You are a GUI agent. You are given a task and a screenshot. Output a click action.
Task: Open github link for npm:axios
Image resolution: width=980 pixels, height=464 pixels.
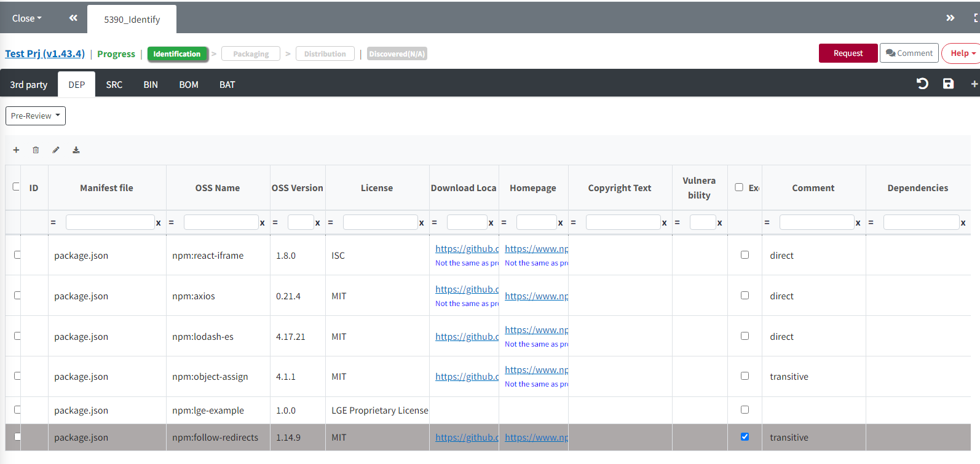467,289
